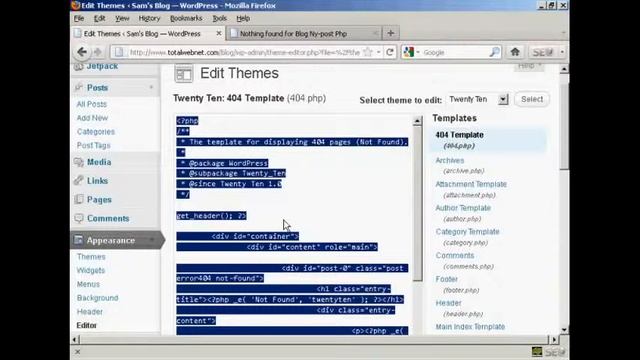640x360 pixels.
Task: Click the Edit Themes heading icon
Action: [184, 73]
